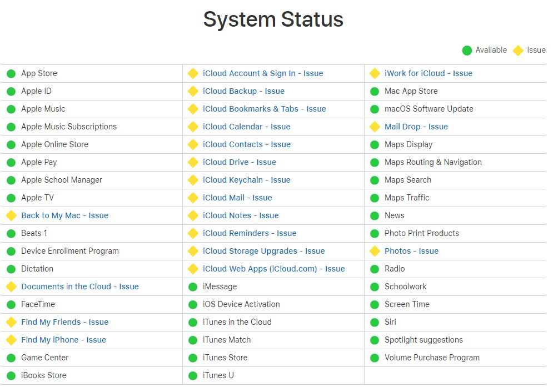The image size is (553, 392).
Task: Click the yellow diamond beside Documents in the Cloud
Action: tap(11, 287)
